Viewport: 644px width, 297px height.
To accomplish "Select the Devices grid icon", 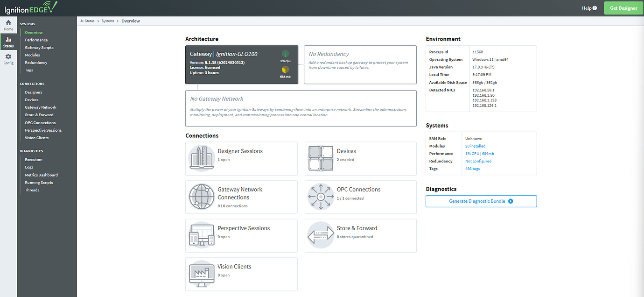I will [x=321, y=158].
